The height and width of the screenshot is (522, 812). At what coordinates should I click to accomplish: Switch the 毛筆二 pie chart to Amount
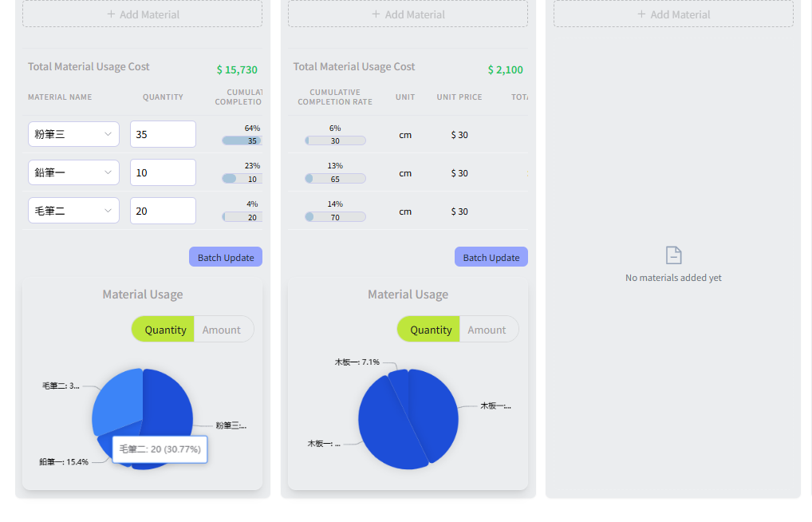point(221,330)
